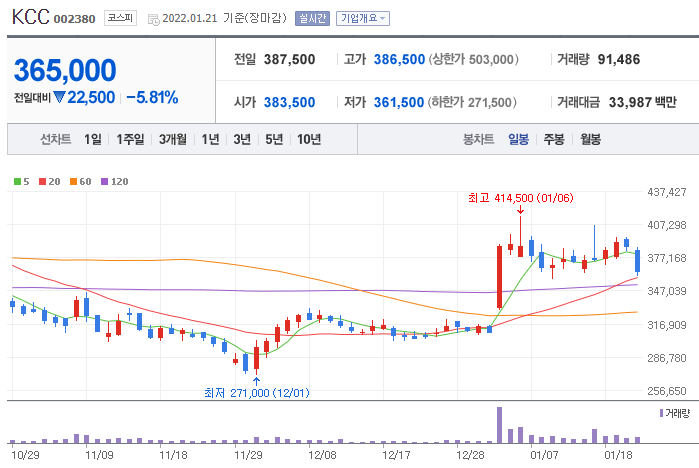Click the 최고 414,500 (01/06) high marker
Viewport: 699px width, 468px height.
[521, 198]
